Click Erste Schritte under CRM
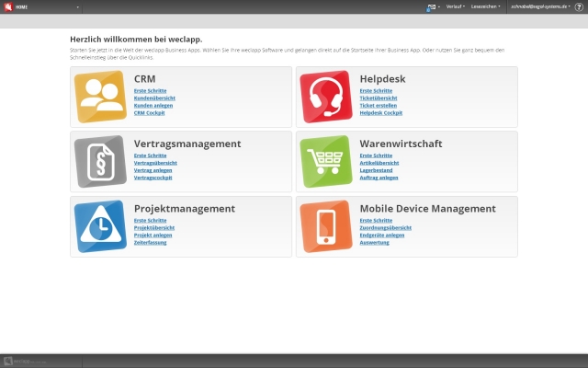The width and height of the screenshot is (588, 368). [150, 91]
